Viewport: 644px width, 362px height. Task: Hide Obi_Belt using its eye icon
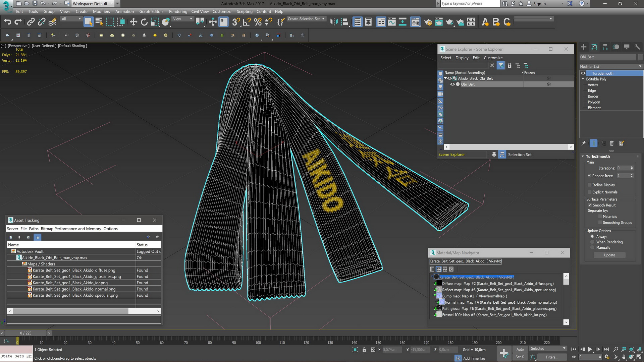pyautogui.click(x=452, y=84)
